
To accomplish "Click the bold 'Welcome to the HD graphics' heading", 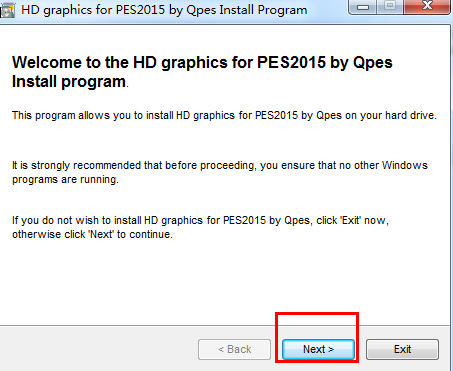I will point(202,72).
